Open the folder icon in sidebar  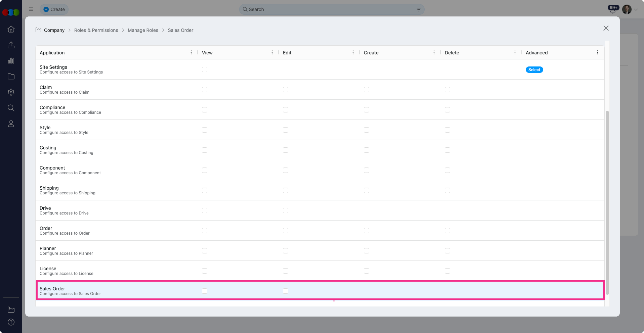pyautogui.click(x=11, y=77)
